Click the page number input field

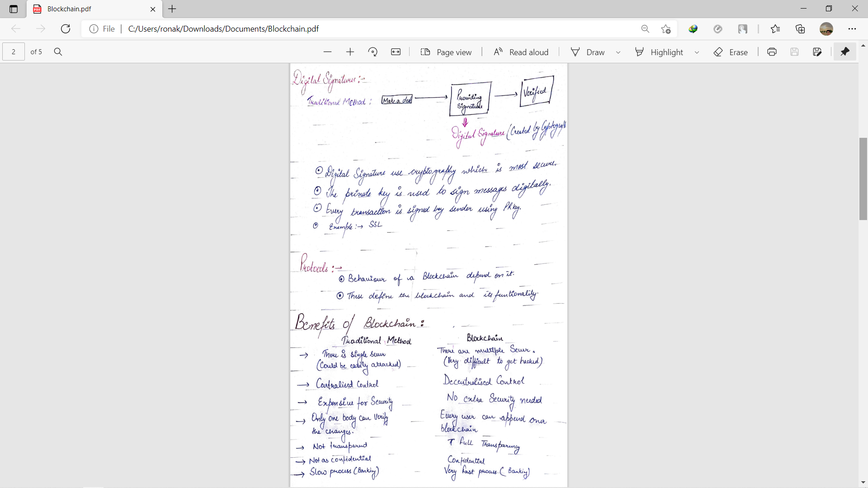click(14, 52)
